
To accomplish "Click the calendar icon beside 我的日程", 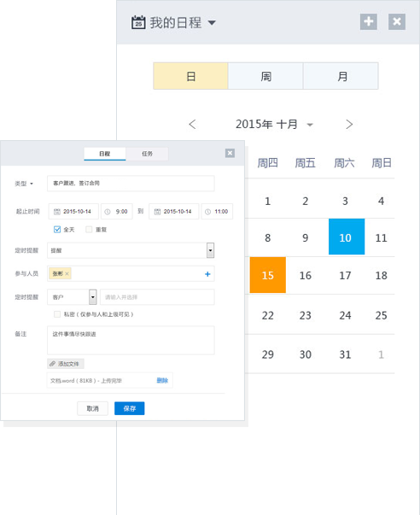I will tap(138, 23).
